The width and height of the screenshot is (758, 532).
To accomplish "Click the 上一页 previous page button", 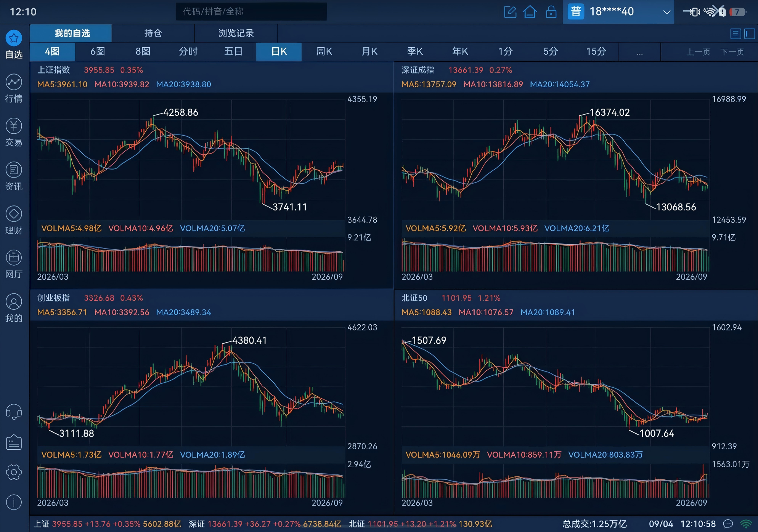I will click(698, 52).
